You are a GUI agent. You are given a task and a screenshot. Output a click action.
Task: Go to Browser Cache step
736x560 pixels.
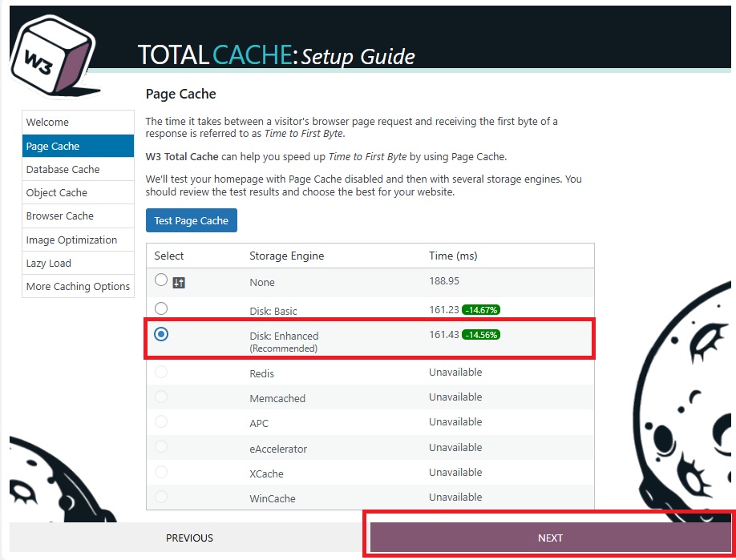click(x=78, y=216)
